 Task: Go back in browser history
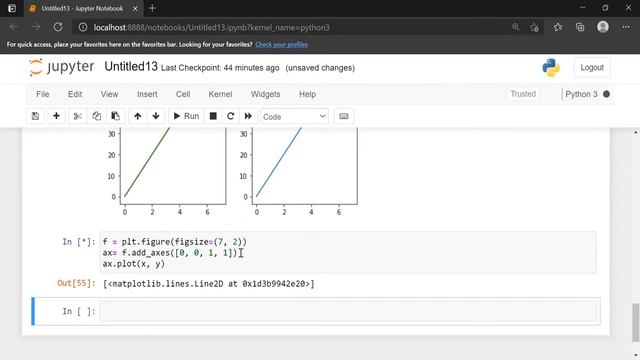click(x=14, y=27)
